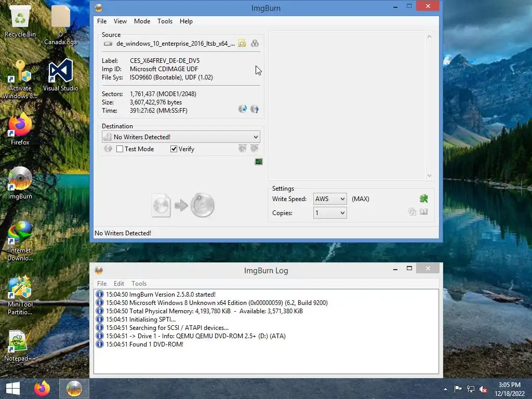Viewport: 532px width, 399px height.
Task: Open the green display graph icon
Action: click(259, 162)
